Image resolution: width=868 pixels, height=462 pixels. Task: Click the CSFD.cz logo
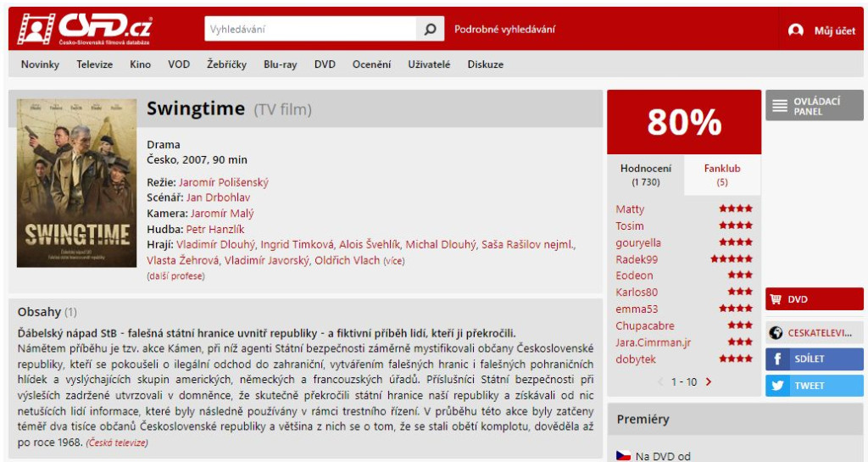[x=84, y=29]
